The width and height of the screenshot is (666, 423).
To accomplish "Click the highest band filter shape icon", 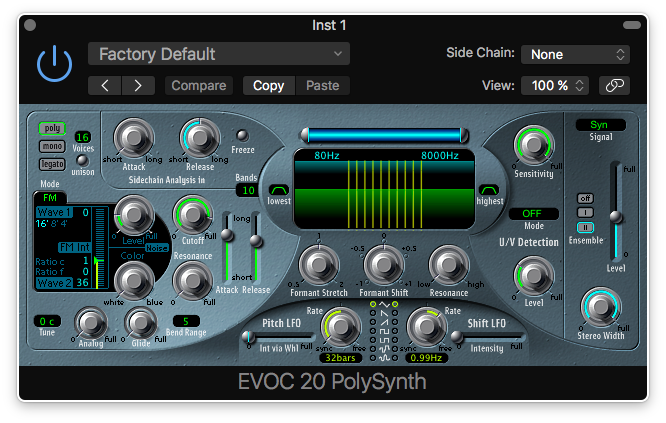I will 489,189.
